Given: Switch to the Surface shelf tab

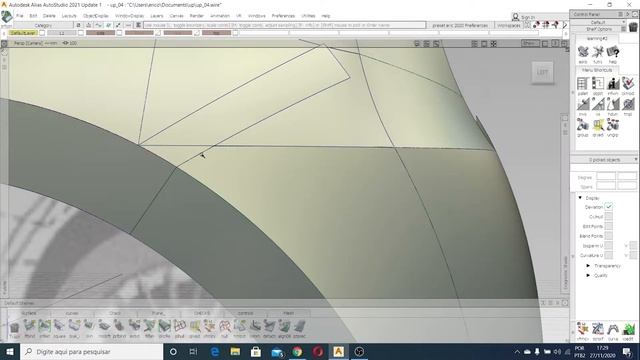Looking at the screenshot, I should 29,313.
